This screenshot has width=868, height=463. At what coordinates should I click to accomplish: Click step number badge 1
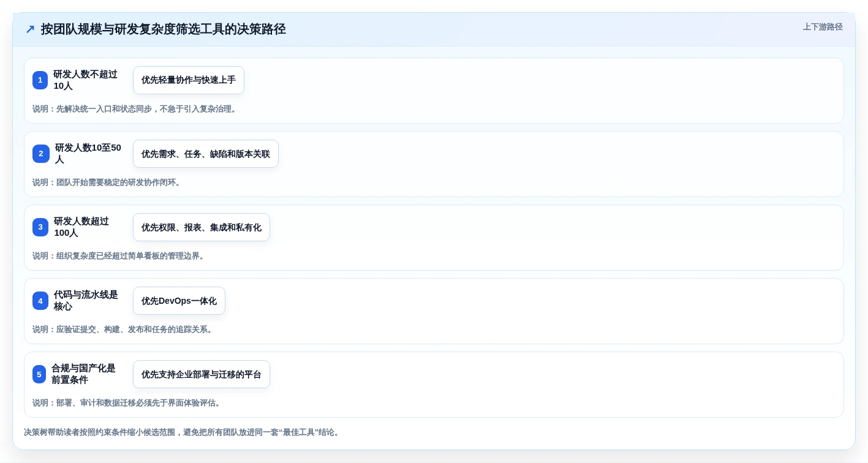click(40, 80)
